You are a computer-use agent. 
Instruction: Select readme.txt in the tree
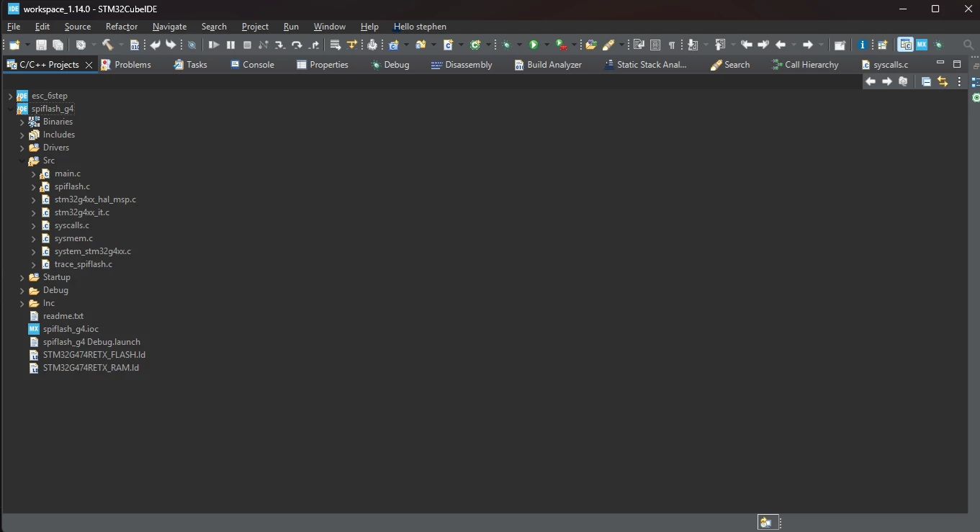click(63, 316)
